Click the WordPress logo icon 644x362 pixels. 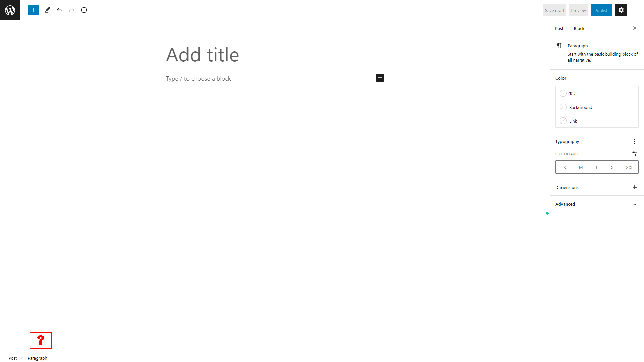pyautogui.click(x=10, y=10)
